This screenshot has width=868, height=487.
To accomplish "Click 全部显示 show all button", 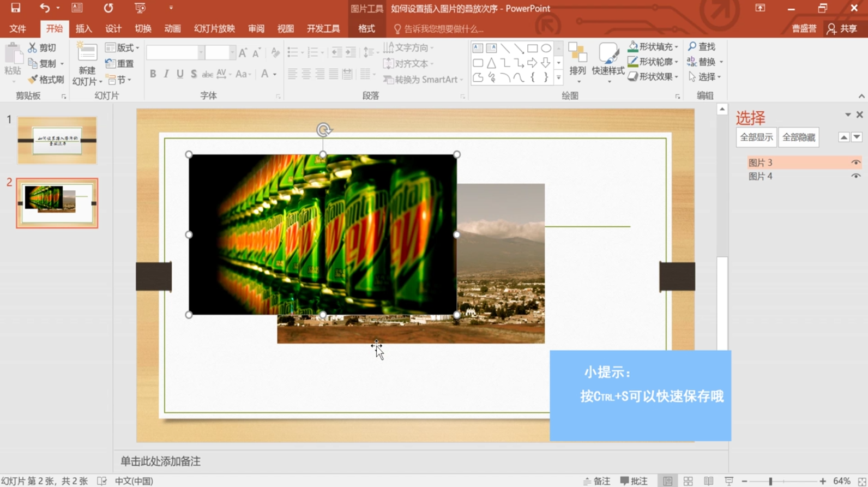I will pos(756,137).
